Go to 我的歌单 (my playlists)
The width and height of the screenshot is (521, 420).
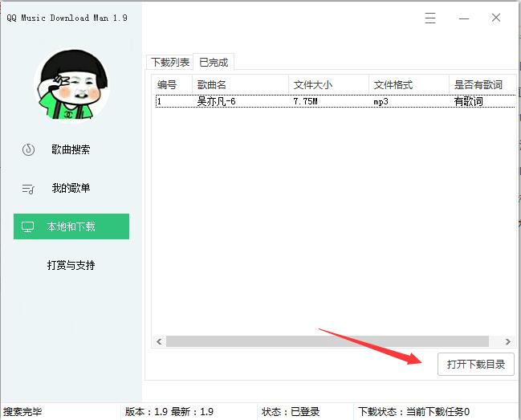click(71, 188)
